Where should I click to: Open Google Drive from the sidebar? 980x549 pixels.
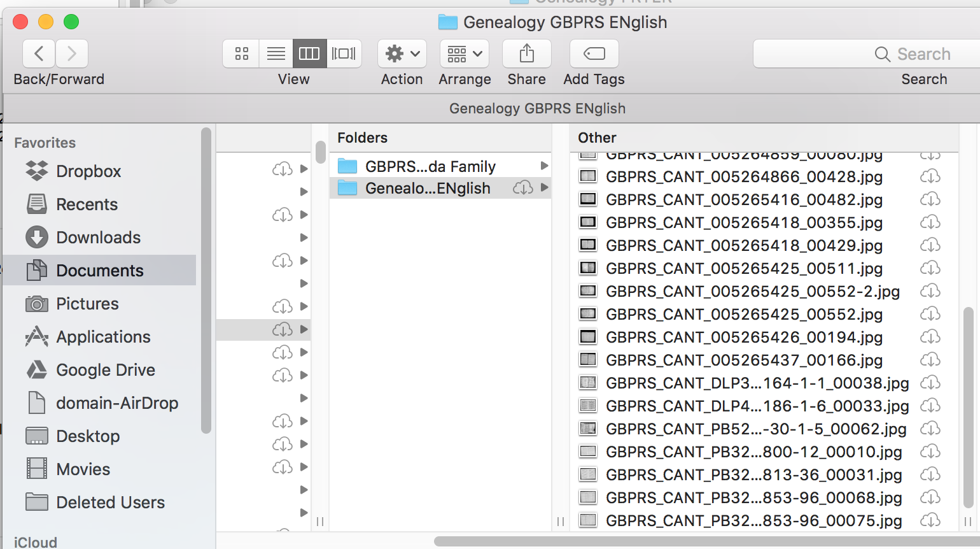(x=106, y=369)
